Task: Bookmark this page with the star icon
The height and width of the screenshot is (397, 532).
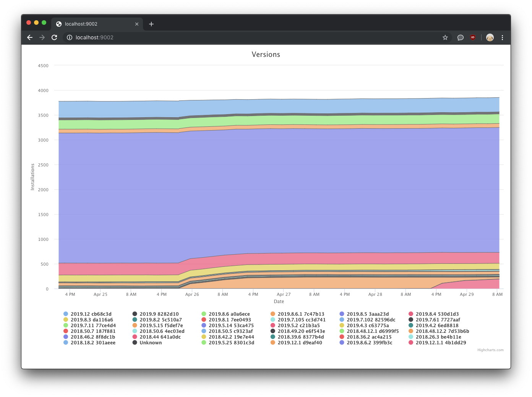Action: pos(445,37)
